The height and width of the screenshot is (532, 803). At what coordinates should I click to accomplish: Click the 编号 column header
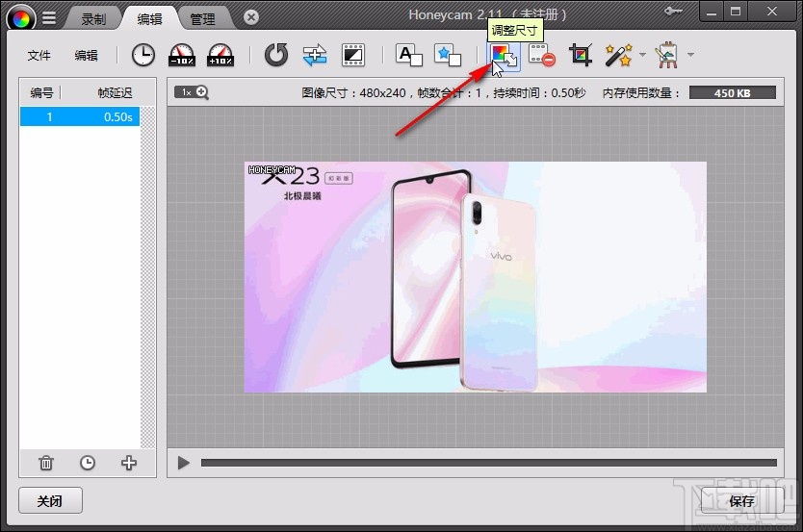tap(41, 92)
